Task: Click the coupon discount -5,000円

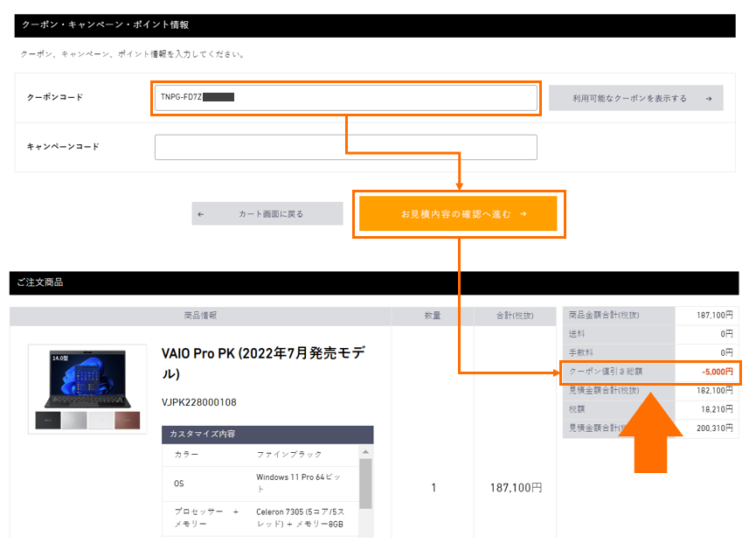Action: pyautogui.click(x=718, y=372)
